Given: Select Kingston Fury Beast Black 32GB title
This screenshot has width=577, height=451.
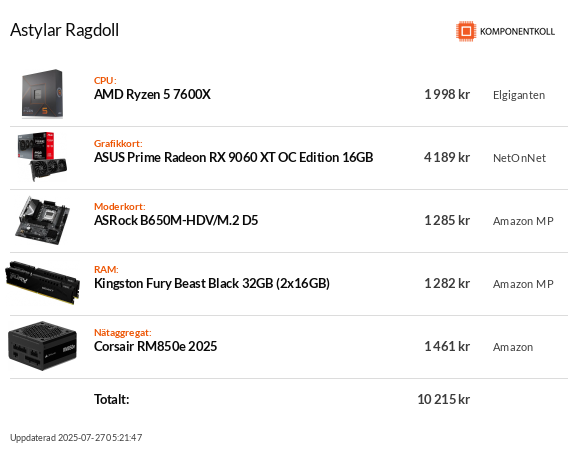Looking at the screenshot, I should pyautogui.click(x=212, y=283).
